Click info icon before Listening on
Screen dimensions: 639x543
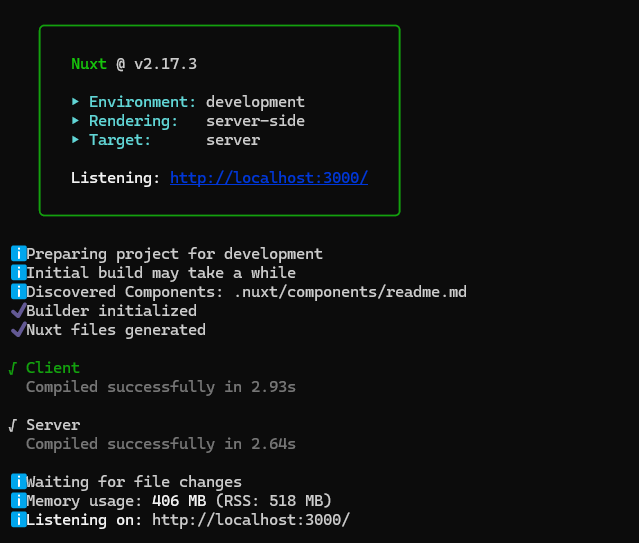coord(17,520)
